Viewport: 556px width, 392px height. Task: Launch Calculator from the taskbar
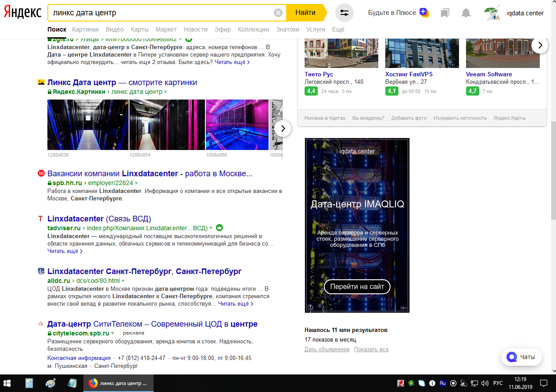(x=29, y=383)
